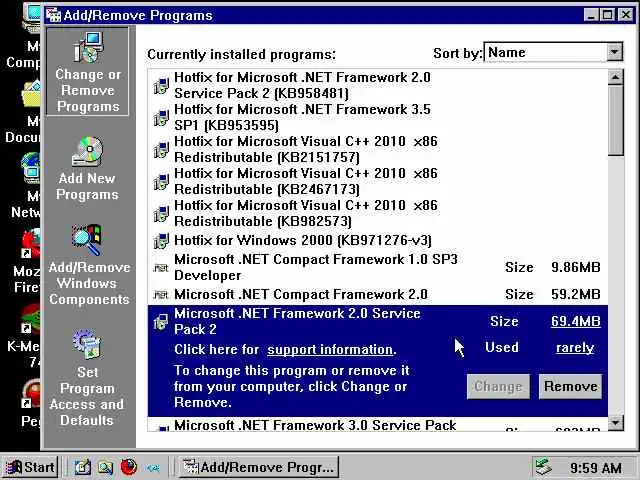Click icon of Hotfix KB2467173 entry
Image resolution: width=640 pixels, height=480 pixels.
click(x=161, y=182)
